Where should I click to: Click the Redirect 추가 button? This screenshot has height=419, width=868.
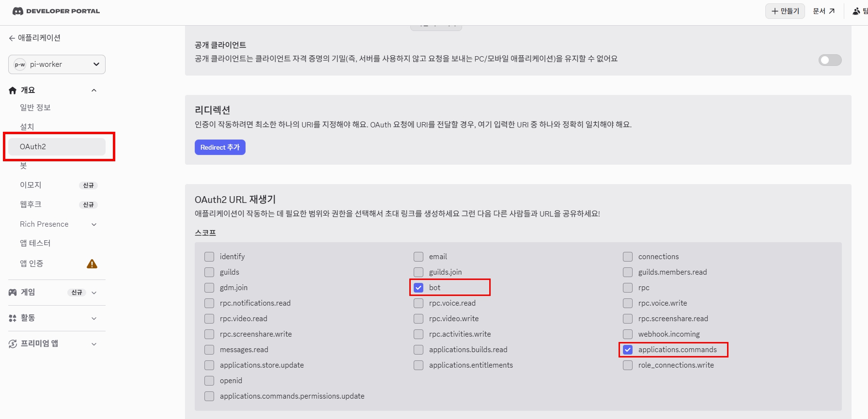pyautogui.click(x=220, y=147)
